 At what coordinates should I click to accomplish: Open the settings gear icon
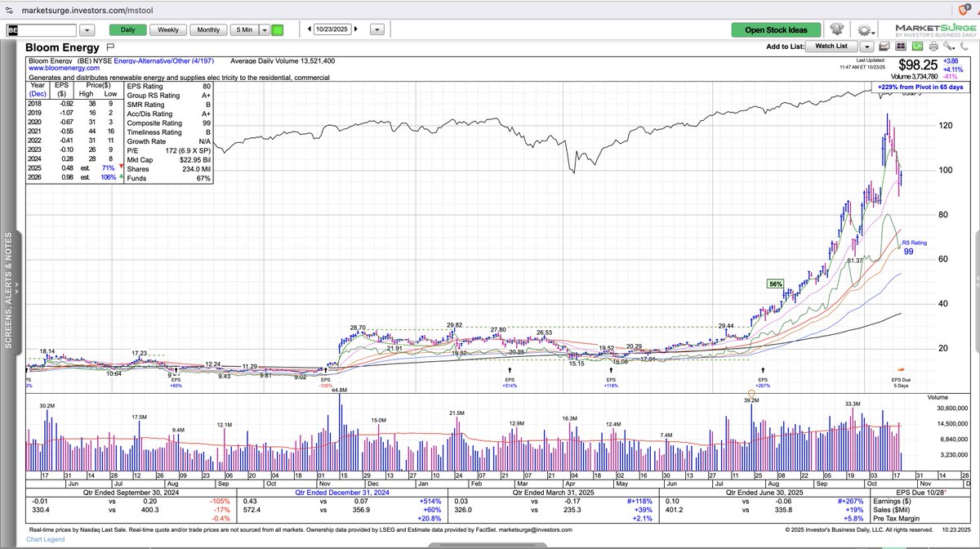point(864,29)
